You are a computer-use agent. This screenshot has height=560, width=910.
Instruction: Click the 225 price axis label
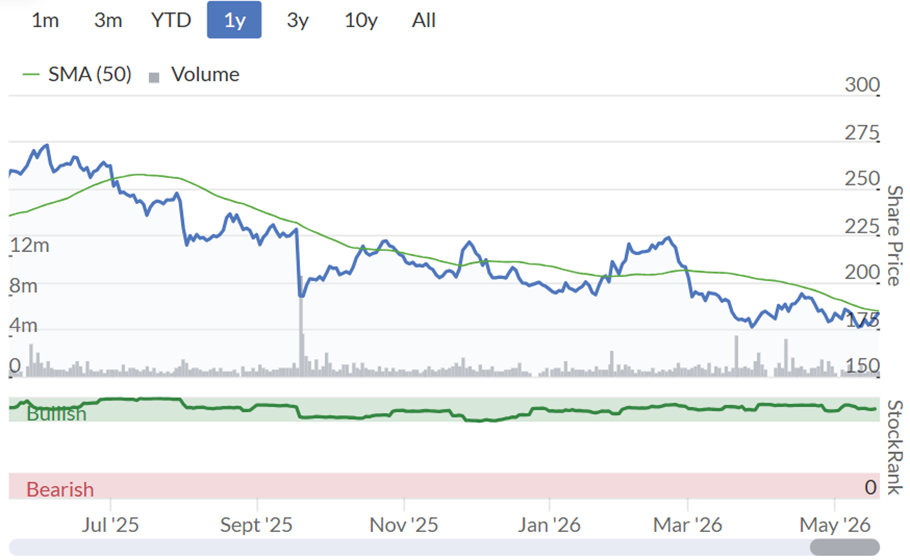862,226
